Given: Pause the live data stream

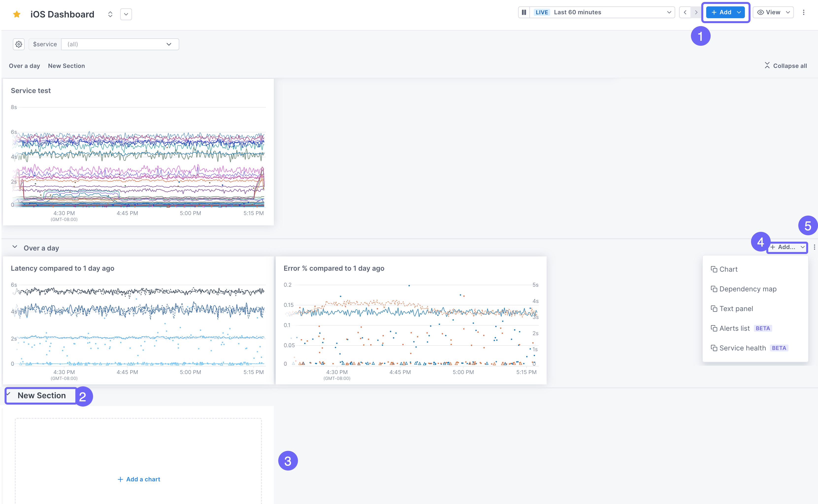Looking at the screenshot, I should click(x=524, y=12).
